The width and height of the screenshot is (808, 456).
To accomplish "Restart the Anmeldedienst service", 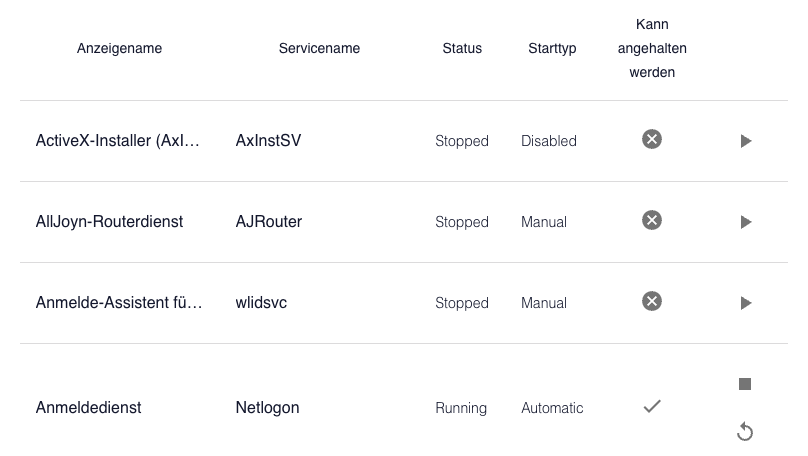I will [x=745, y=432].
